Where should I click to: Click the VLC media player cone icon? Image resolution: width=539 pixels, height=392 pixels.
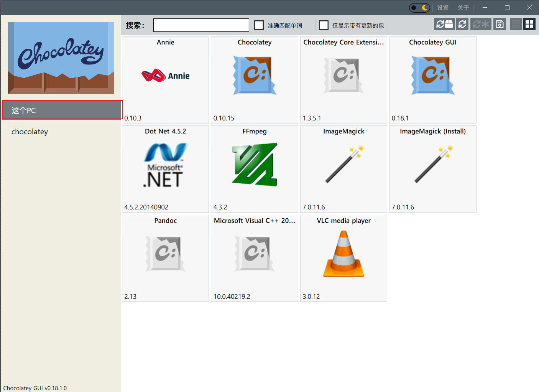click(344, 254)
